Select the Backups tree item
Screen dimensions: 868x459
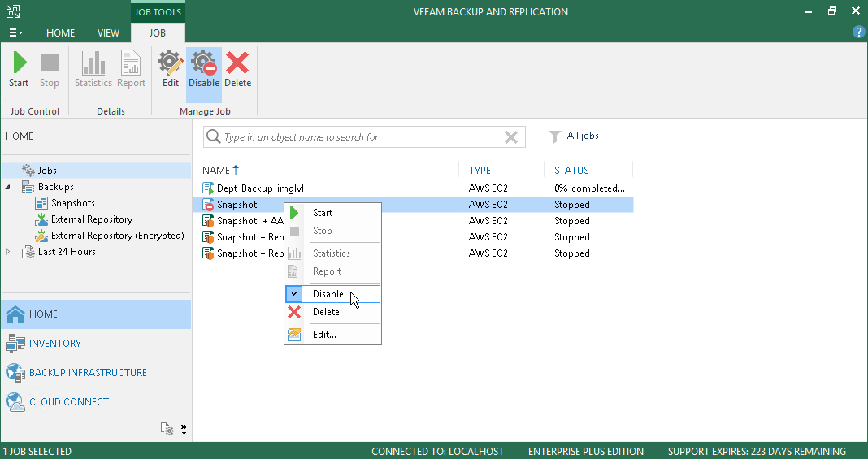[x=55, y=187]
